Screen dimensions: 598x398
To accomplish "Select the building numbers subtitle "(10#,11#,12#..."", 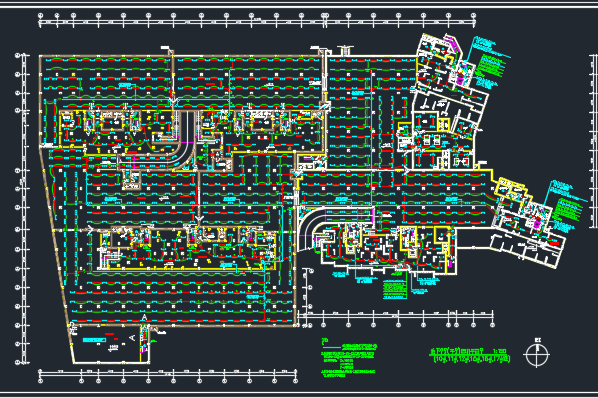I will coord(472,359).
